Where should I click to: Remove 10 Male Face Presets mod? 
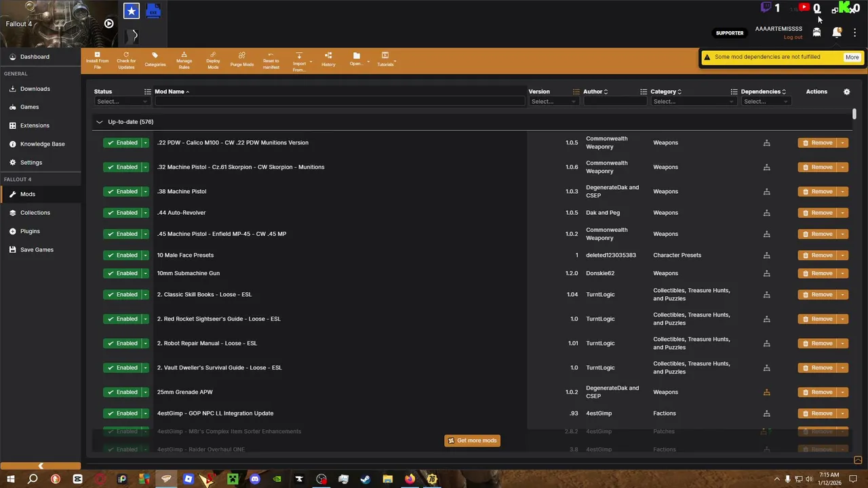[817, 256]
